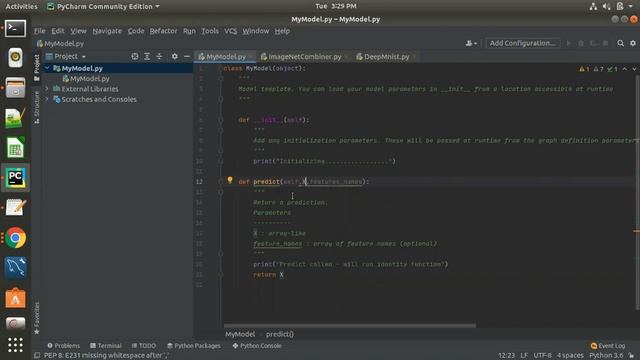This screenshot has height=360, width=640.
Task: Click MyModel.py file in project tree
Action: (x=86, y=78)
